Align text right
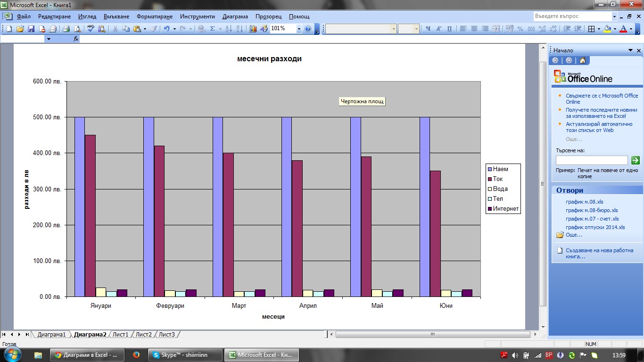This screenshot has width=644, height=362. tap(485, 29)
